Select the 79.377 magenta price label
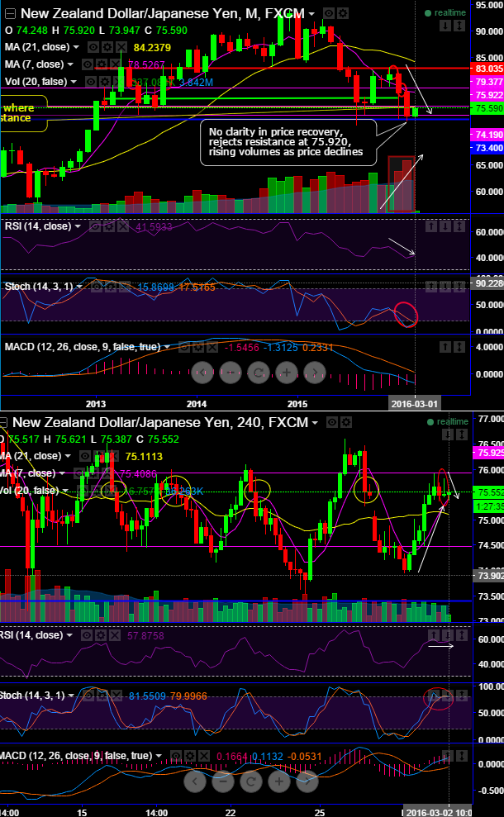The width and height of the screenshot is (504, 817). pyautogui.click(x=487, y=82)
